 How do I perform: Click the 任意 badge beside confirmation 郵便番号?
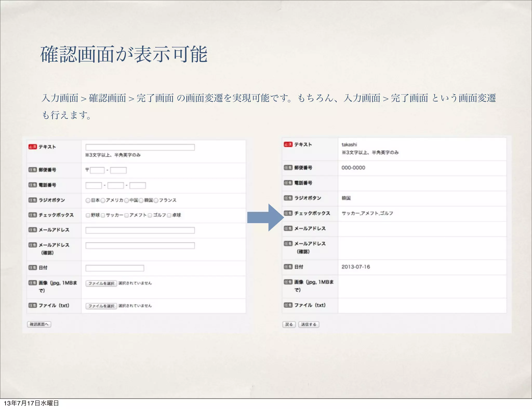tap(288, 168)
